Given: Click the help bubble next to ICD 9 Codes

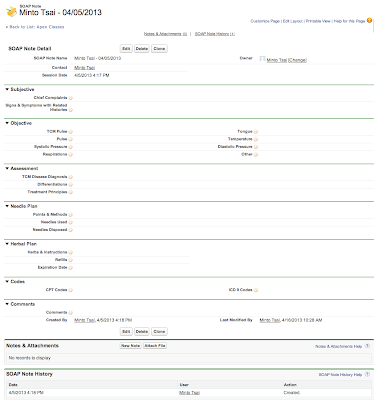Looking at the screenshot, I should coord(256,290).
